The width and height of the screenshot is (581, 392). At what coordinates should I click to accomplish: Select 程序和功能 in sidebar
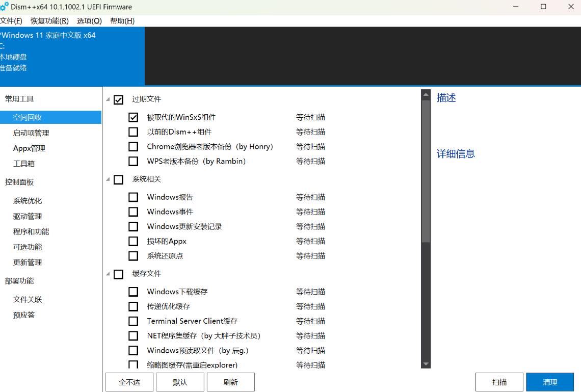point(31,231)
